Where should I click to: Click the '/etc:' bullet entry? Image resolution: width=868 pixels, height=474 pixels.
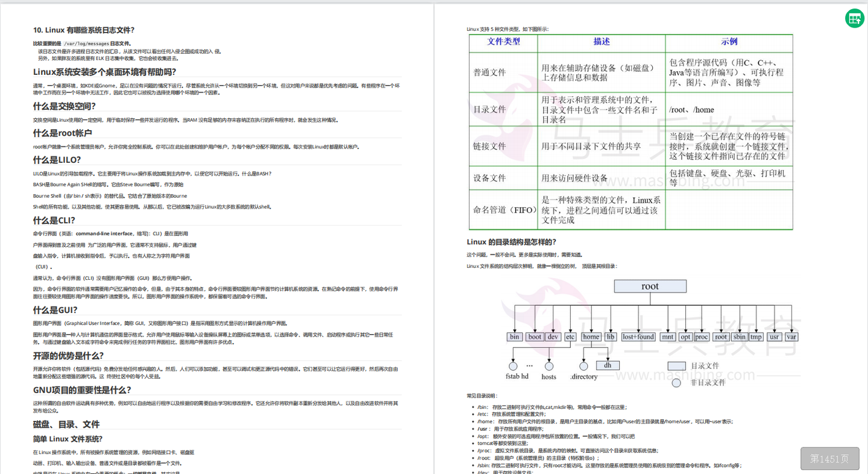tap(511, 414)
